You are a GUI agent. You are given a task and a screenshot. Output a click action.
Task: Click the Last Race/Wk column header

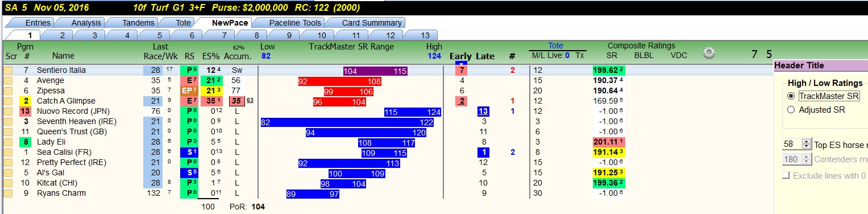[161, 51]
